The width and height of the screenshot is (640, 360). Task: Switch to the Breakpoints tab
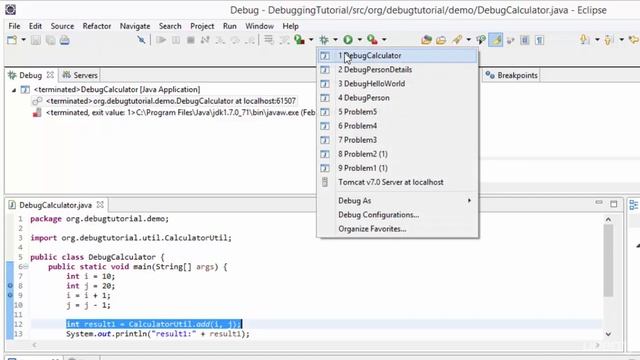pyautogui.click(x=512, y=76)
